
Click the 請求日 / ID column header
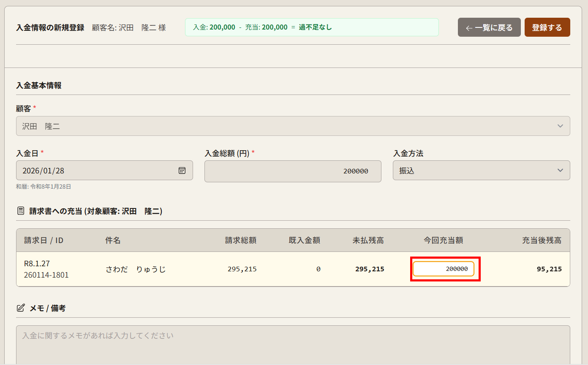(x=44, y=241)
